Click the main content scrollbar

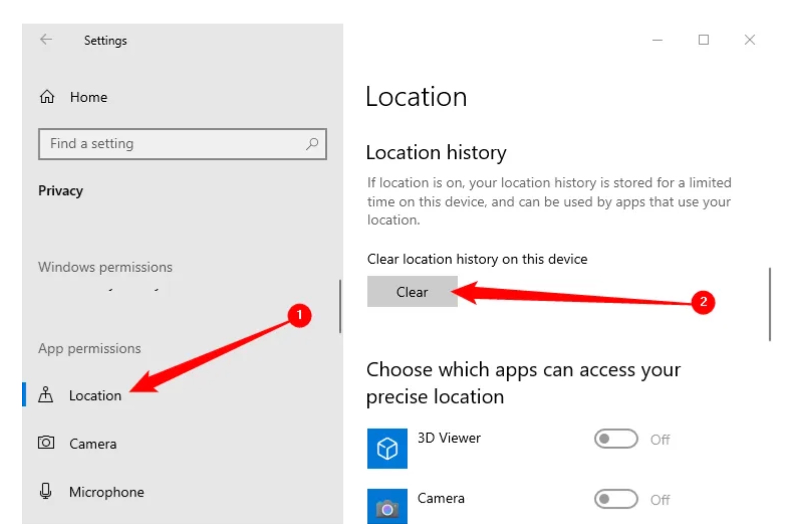coord(770,305)
